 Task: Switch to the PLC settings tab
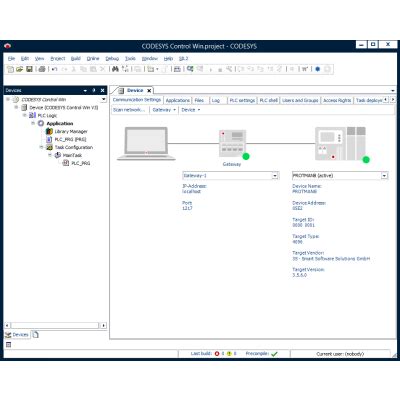click(x=242, y=100)
